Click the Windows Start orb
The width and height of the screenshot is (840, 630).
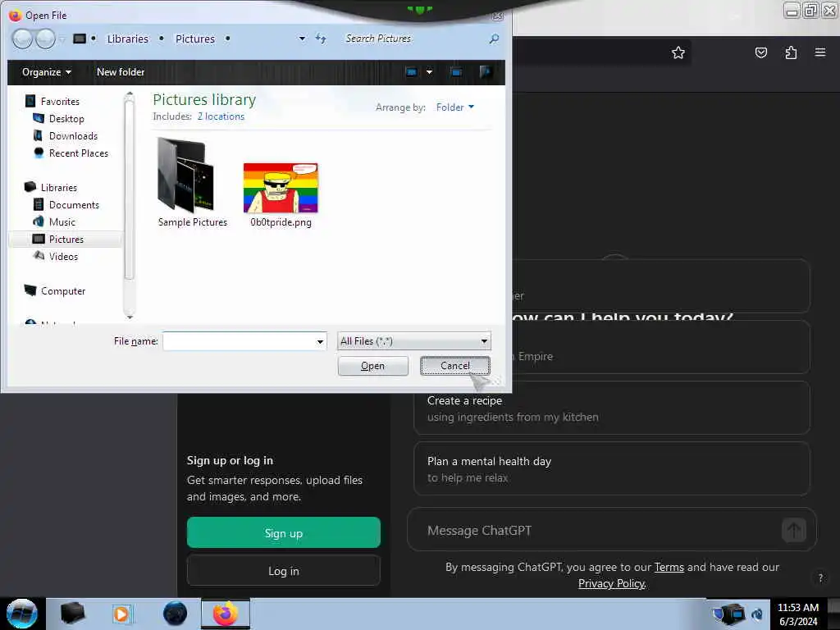(x=22, y=614)
